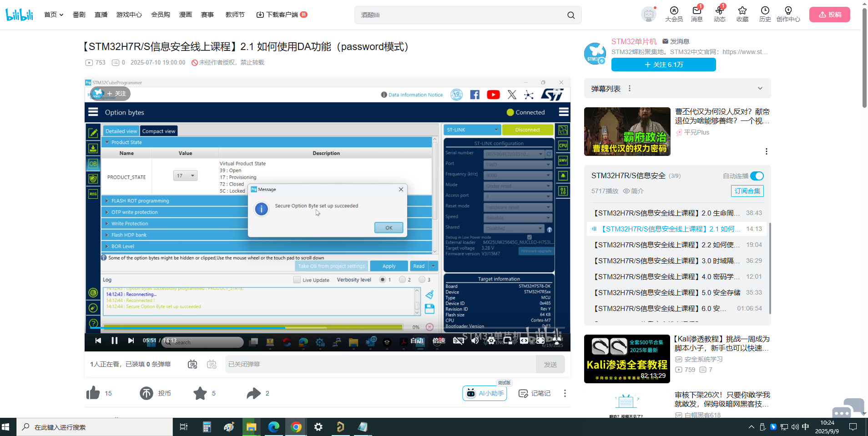
Task: Follow the uploader with the 关注 6.1万 button
Action: 664,65
